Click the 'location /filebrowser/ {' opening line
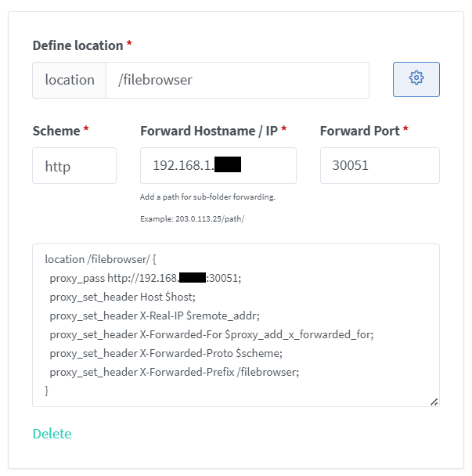Image resolution: width=472 pixels, height=476 pixels. (x=100, y=259)
